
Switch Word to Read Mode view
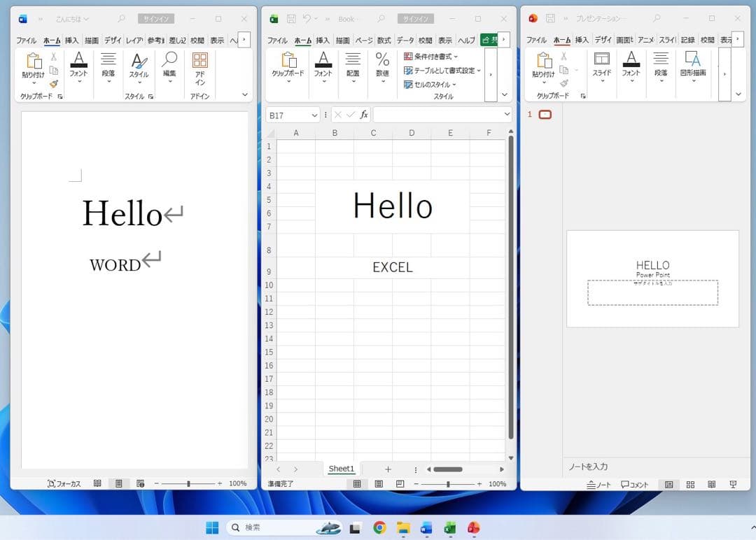point(97,483)
